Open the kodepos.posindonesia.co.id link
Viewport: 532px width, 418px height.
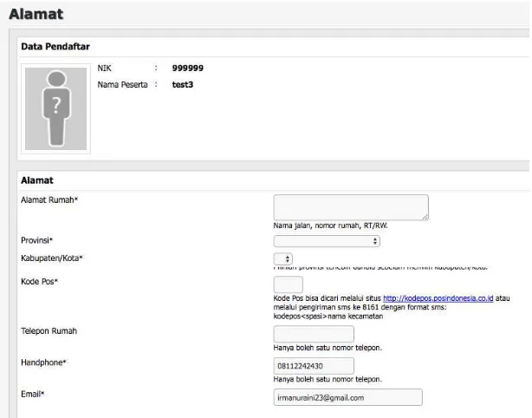point(438,298)
